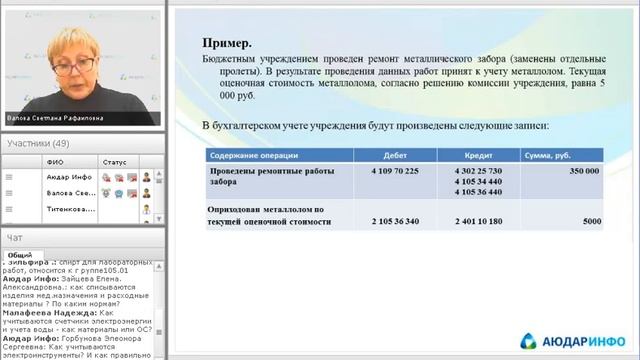This screenshot has height=360, width=640.
Task: Select participant name Валова Све...
Action: click(71, 193)
